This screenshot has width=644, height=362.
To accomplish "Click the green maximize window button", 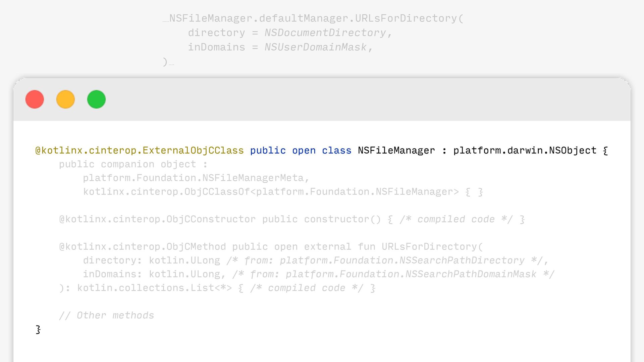I will [96, 99].
